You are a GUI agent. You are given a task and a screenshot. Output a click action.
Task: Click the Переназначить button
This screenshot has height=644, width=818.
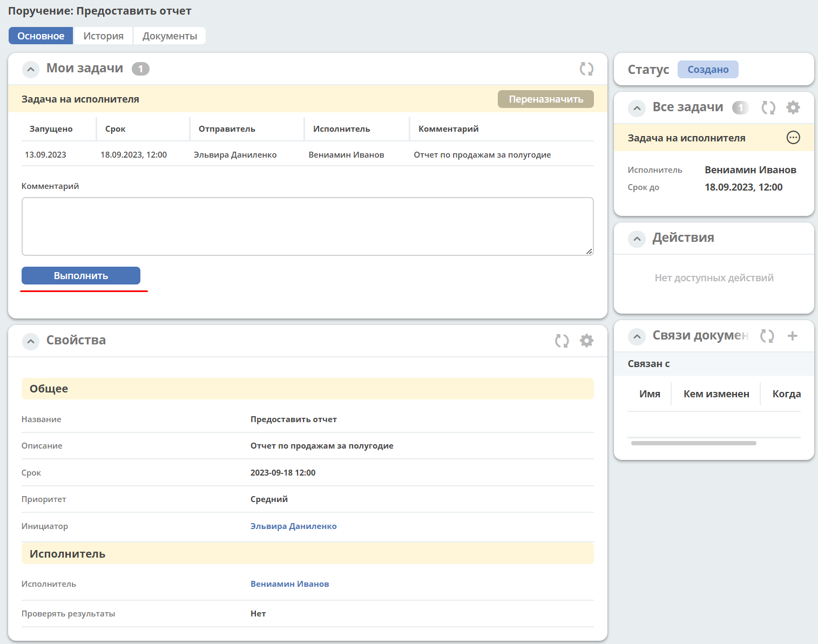[546, 99]
